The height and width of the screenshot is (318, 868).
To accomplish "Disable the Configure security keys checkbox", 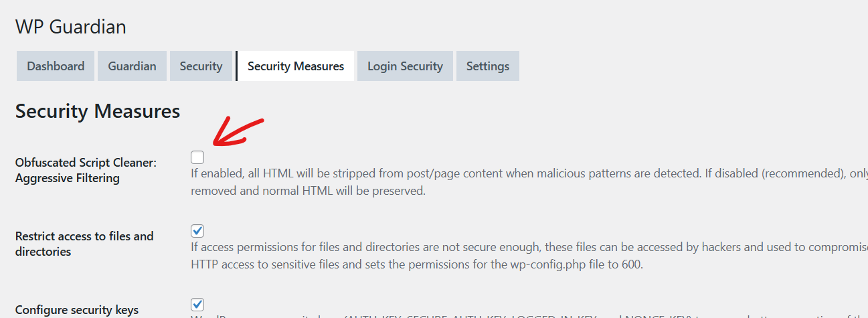I will click(x=197, y=305).
